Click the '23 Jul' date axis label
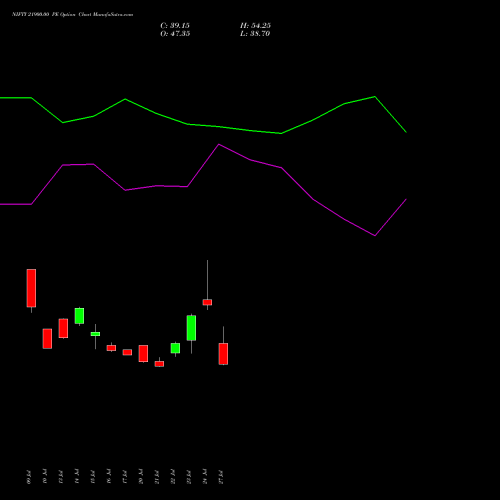The image size is (500, 500). (189, 477)
